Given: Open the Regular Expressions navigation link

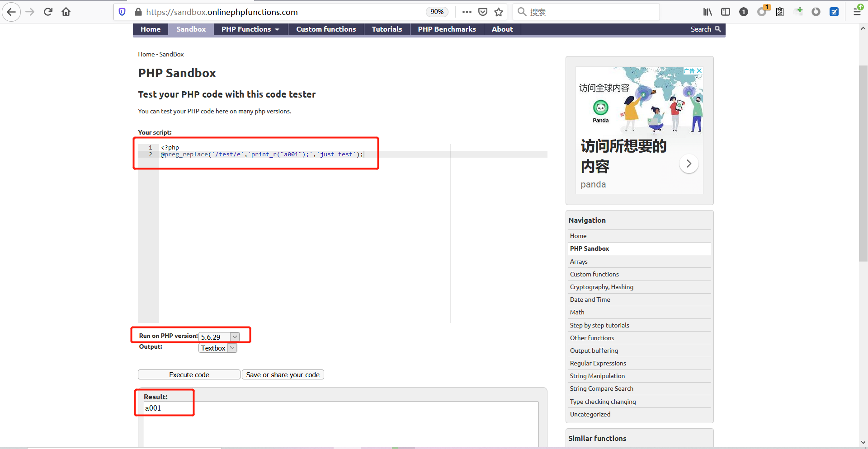Looking at the screenshot, I should click(597, 363).
